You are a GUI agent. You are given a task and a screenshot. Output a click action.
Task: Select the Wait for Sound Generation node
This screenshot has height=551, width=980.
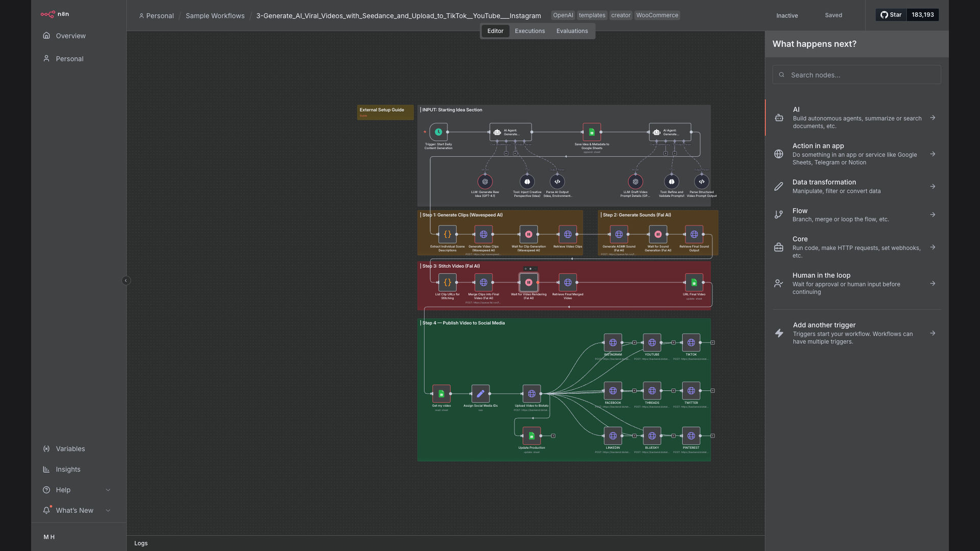pos(658,234)
